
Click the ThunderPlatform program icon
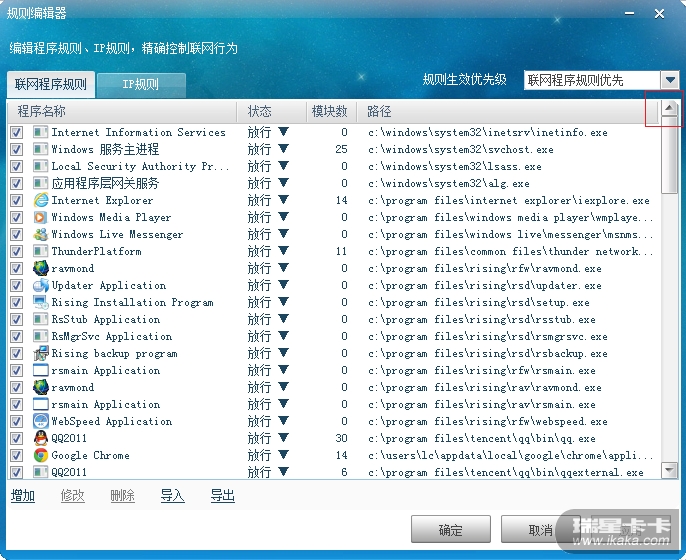(41, 252)
